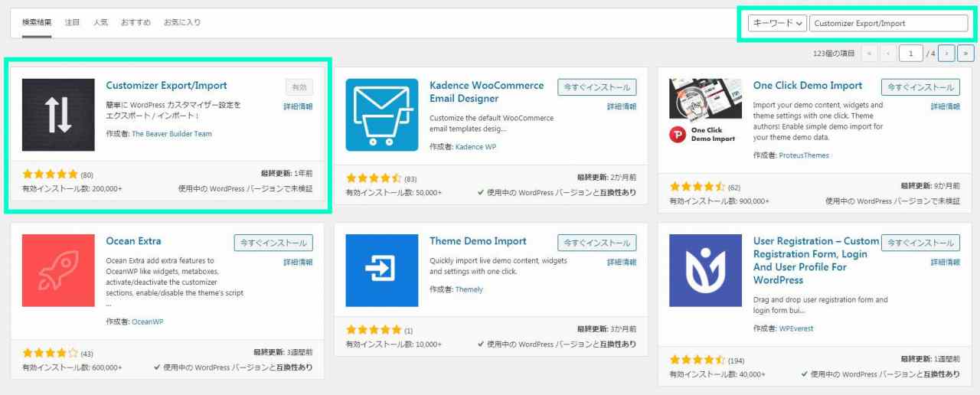Open the Ocean Extra title link
The height and width of the screenshot is (395, 980).
click(133, 241)
